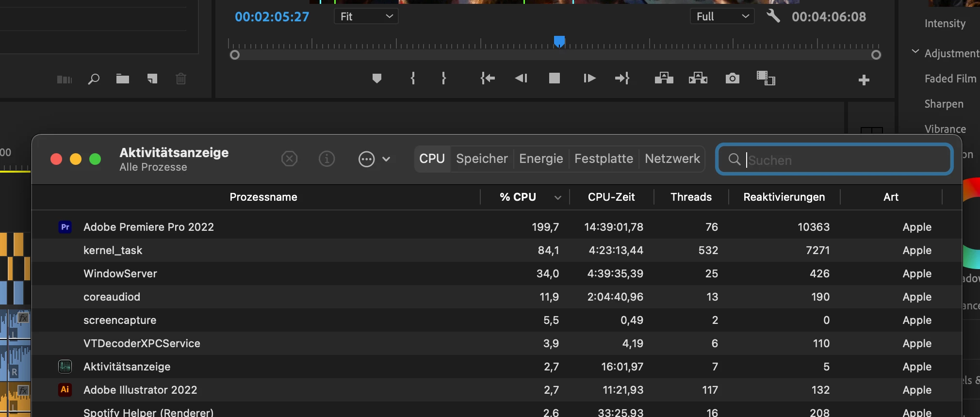
Task: Click the blue 00:02:05:27 timecode
Action: tap(272, 16)
